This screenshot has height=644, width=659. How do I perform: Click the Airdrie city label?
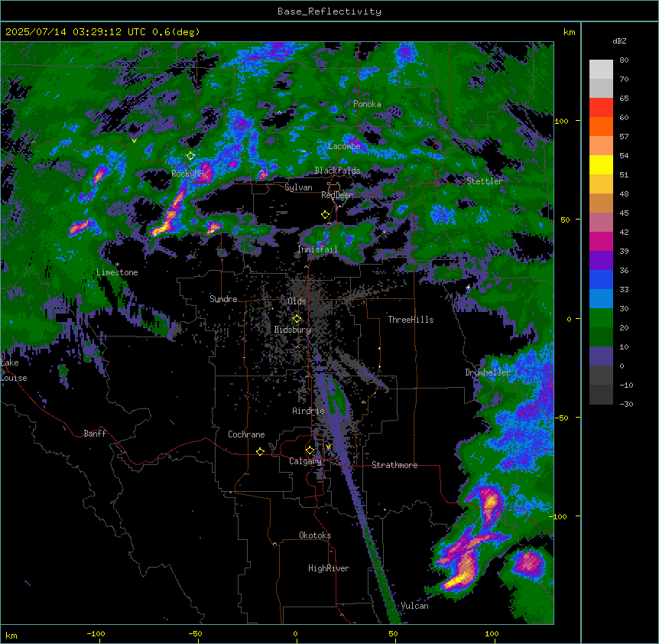[x=308, y=411]
